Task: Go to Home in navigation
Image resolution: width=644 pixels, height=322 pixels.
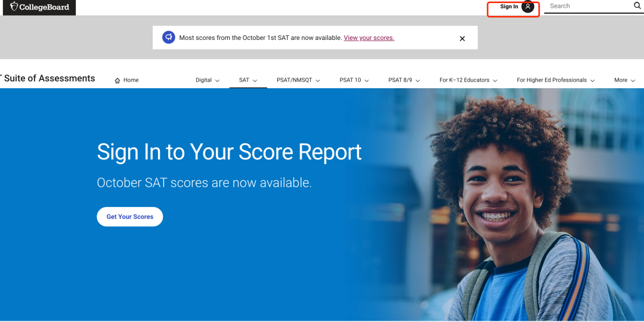Action: point(126,80)
